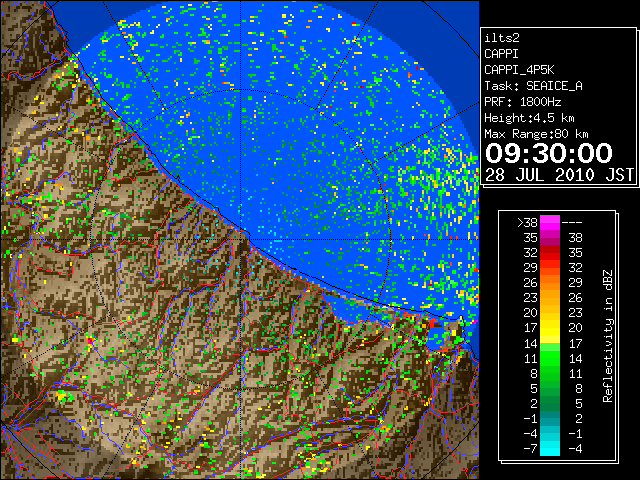The width and height of the screenshot is (640, 480).
Task: Click the radar center where range lines cross
Action: point(240,239)
